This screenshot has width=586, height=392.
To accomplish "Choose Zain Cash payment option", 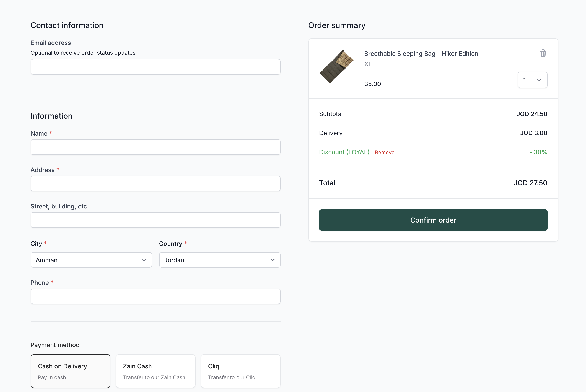I will tap(155, 371).
